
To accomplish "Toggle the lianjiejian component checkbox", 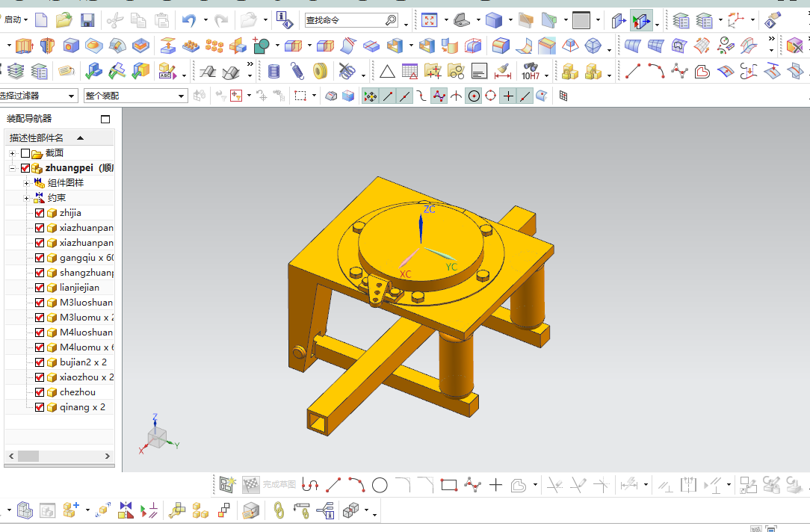I will click(40, 288).
